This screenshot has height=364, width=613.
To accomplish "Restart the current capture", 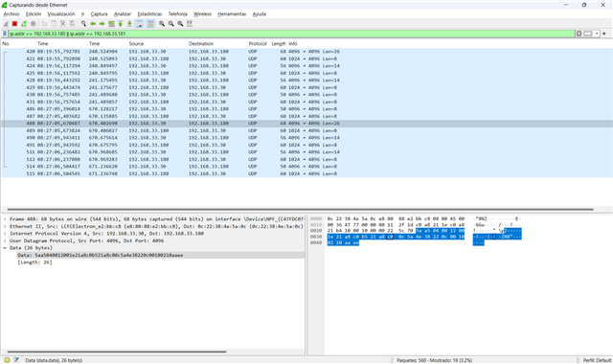I will 24,24.
